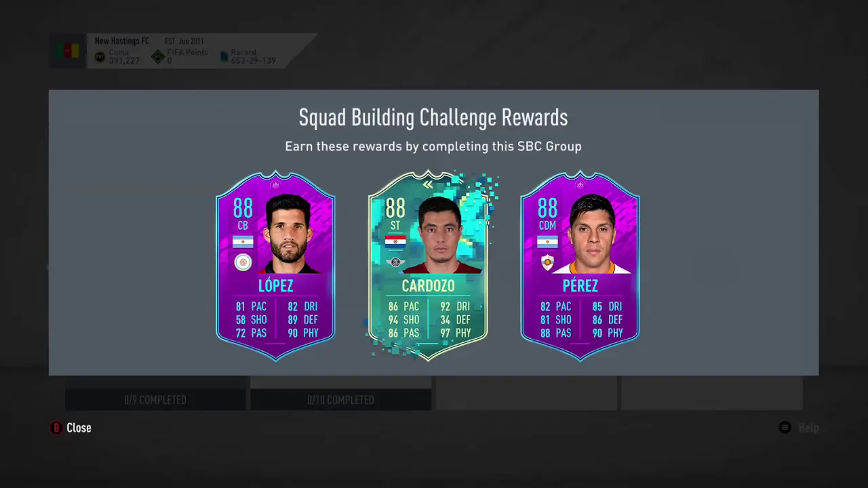This screenshot has height=488, width=868.
Task: Select the Pérez CDM reward card
Action: click(x=580, y=266)
